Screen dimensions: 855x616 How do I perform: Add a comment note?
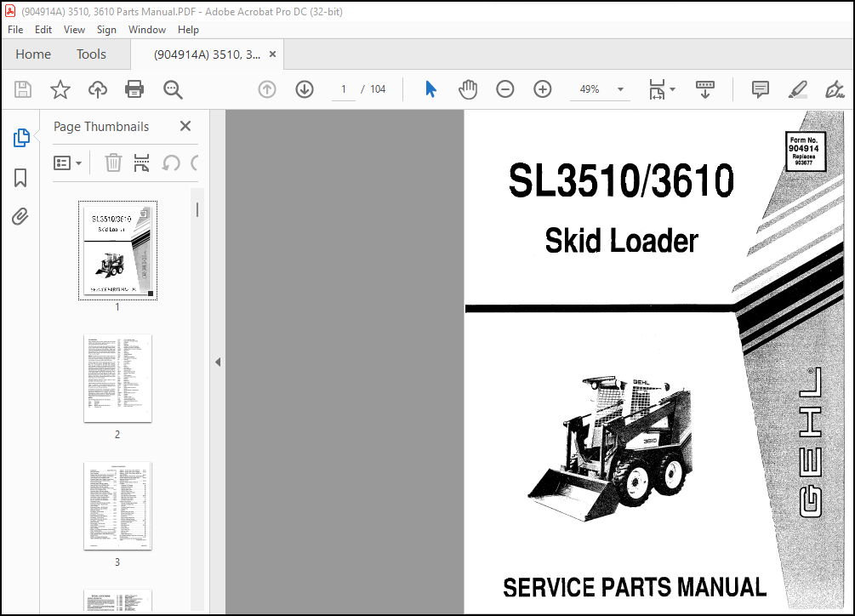(x=760, y=89)
